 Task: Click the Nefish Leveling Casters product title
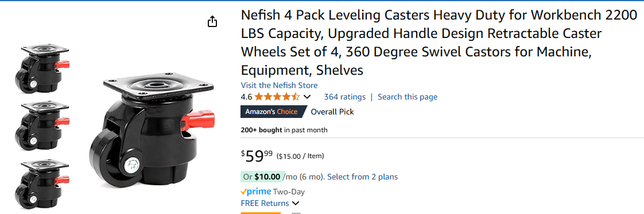(x=439, y=43)
